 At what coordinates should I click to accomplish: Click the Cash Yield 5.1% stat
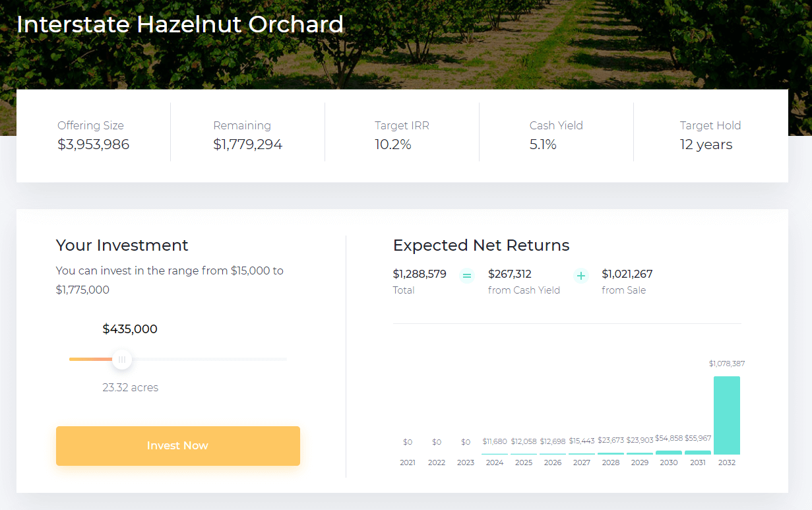556,135
